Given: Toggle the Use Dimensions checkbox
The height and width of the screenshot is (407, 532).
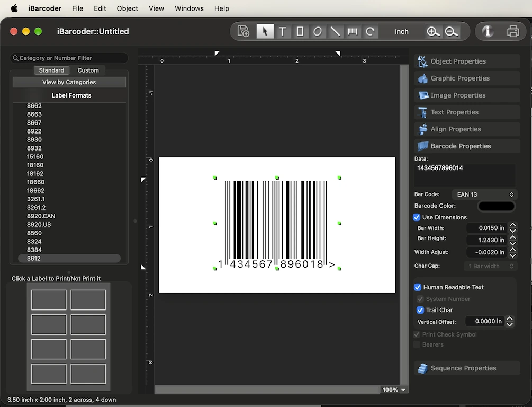Looking at the screenshot, I should (417, 217).
